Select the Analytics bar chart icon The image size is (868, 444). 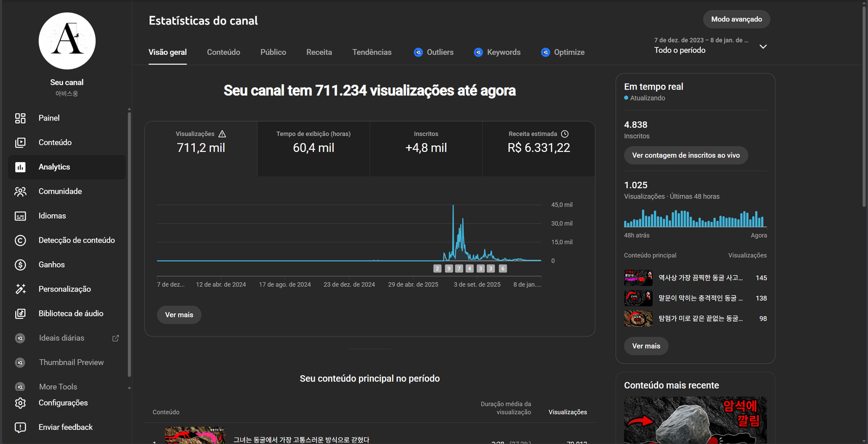click(x=20, y=167)
